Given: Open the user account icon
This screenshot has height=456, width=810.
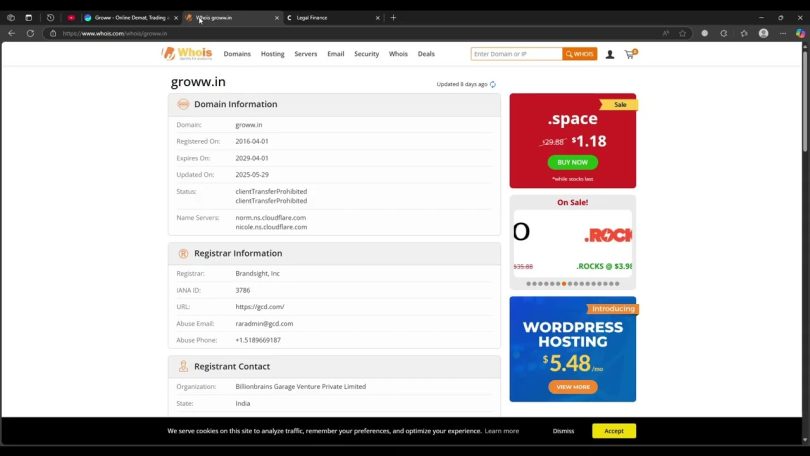Looking at the screenshot, I should (610, 54).
